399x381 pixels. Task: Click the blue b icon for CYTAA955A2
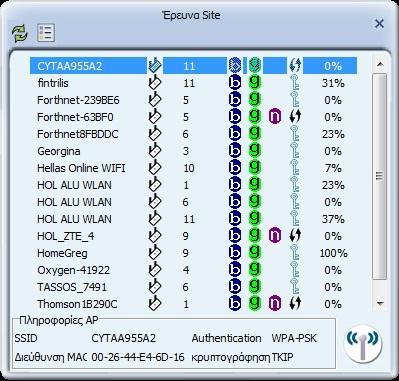[x=235, y=66]
